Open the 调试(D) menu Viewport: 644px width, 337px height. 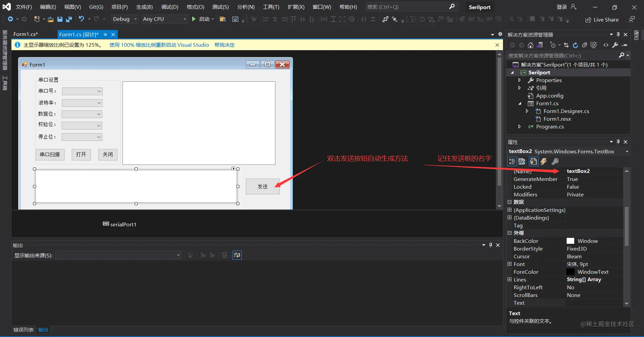click(170, 7)
